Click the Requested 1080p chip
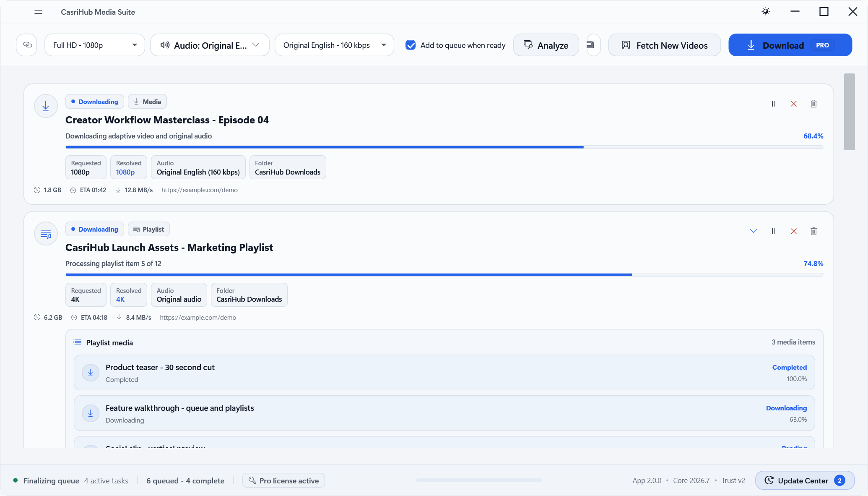Screen dimensions: 868x496 pos(86,167)
